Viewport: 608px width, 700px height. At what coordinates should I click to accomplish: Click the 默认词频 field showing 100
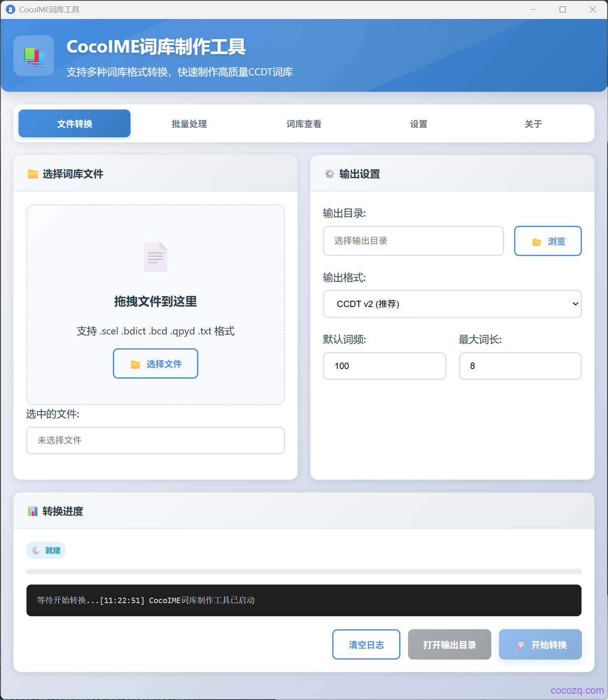(x=384, y=366)
